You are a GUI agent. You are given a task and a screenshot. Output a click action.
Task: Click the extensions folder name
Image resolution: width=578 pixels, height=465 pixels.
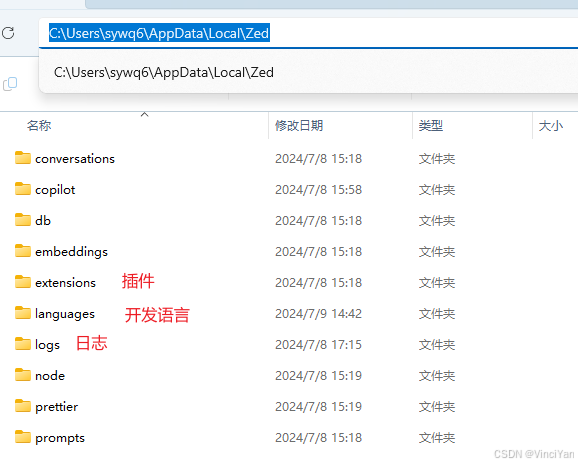(65, 283)
